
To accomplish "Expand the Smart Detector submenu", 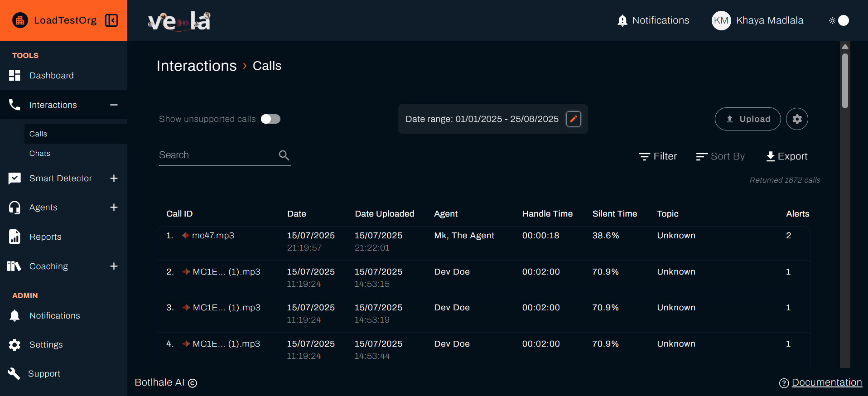I will point(114,179).
